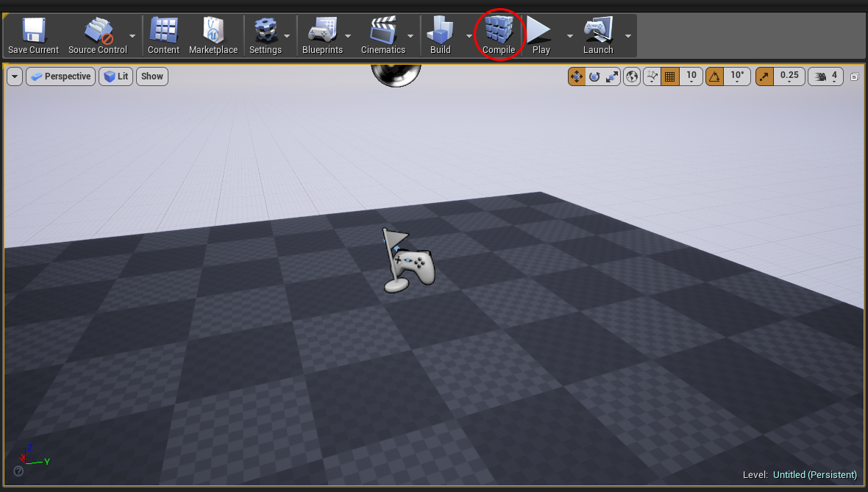Select the scale gizmo mode

click(x=612, y=76)
